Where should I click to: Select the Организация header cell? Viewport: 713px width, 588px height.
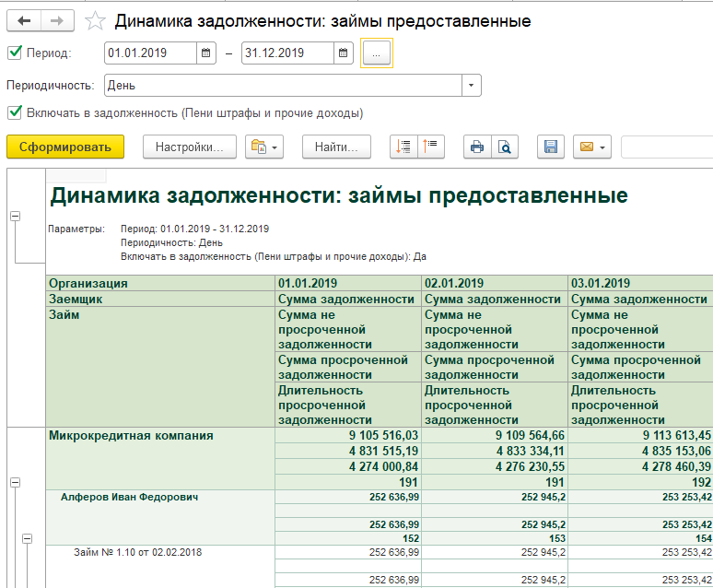click(160, 283)
